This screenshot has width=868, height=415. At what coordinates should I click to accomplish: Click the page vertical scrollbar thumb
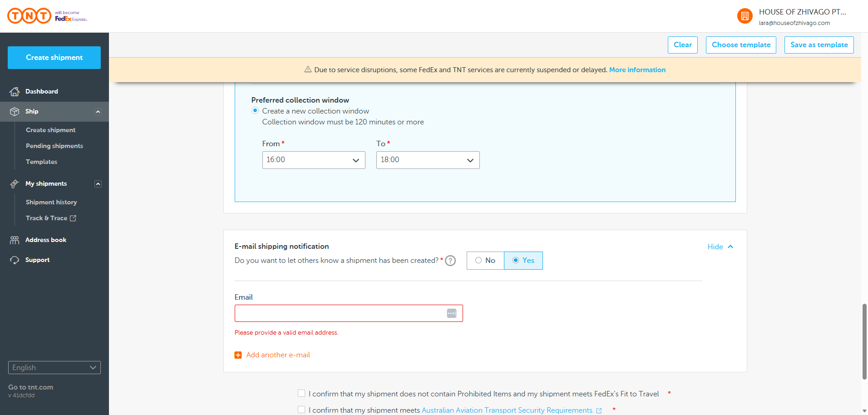point(864,341)
